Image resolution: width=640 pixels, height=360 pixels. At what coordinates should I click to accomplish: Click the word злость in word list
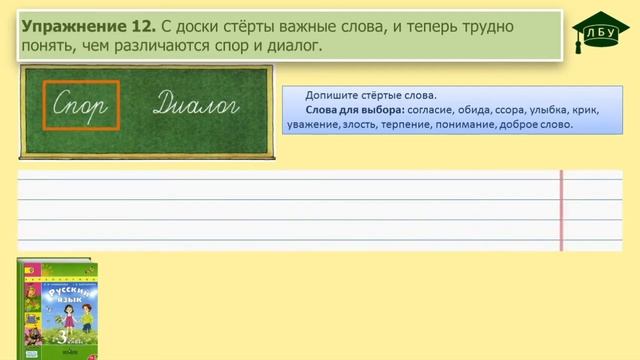coord(360,124)
